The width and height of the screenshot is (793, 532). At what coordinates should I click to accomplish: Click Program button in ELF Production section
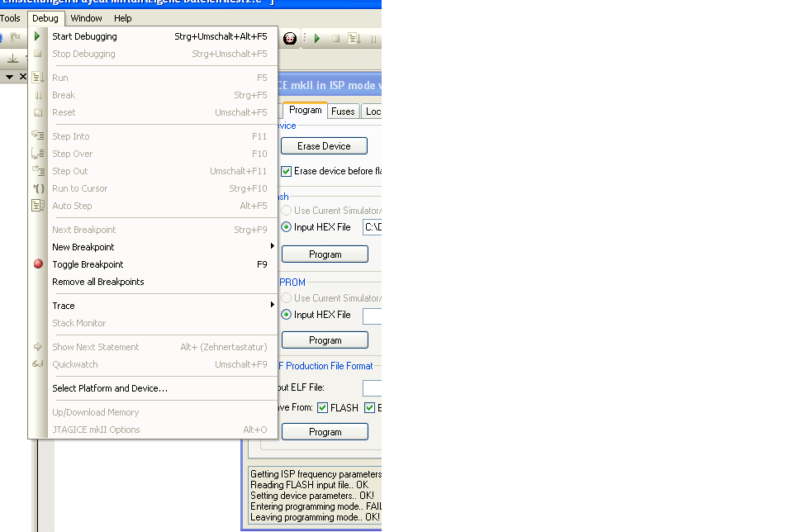(x=325, y=432)
